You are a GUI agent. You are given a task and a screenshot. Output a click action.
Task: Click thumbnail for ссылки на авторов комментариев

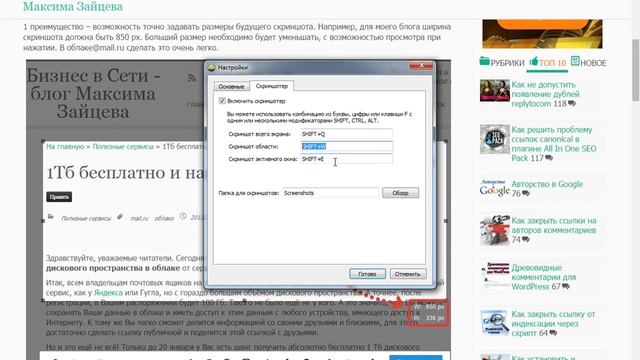click(x=495, y=231)
